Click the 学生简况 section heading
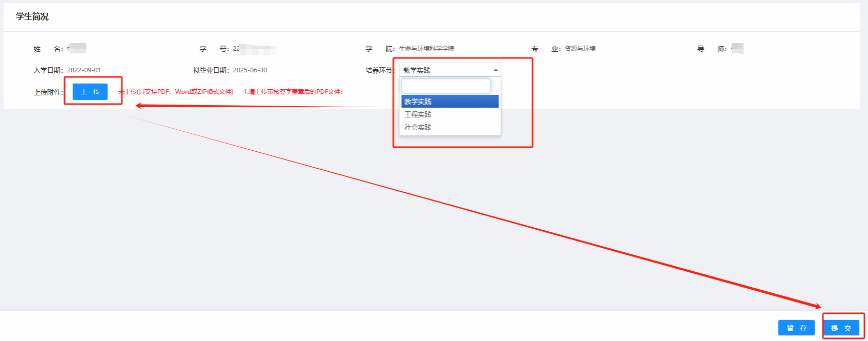Screen dimensions: 868x341 click(32, 16)
